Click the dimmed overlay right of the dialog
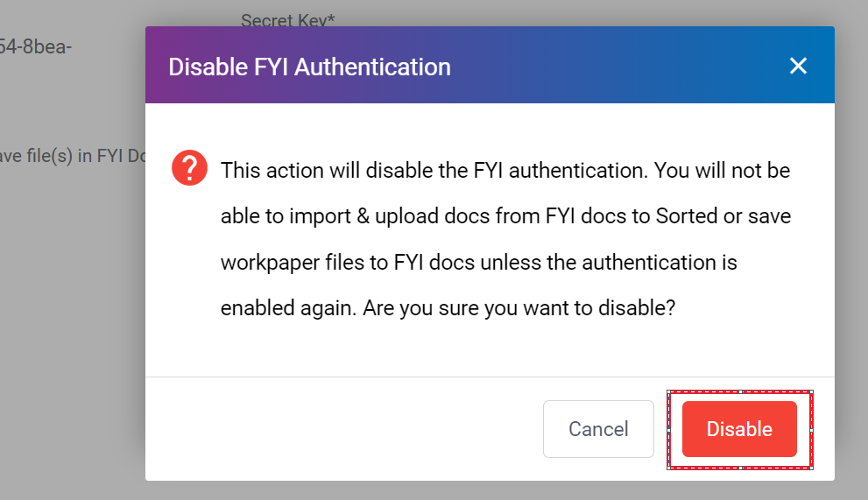The height and width of the screenshot is (500, 868). coord(850,263)
